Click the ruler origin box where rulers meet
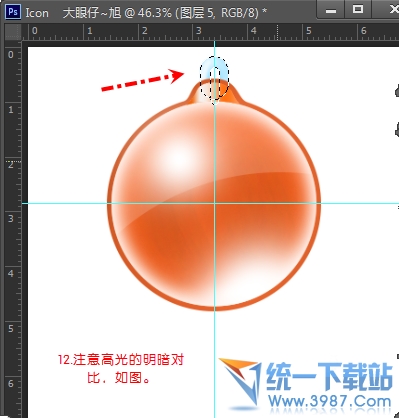This screenshot has height=418, width=399. pyautogui.click(x=13, y=32)
